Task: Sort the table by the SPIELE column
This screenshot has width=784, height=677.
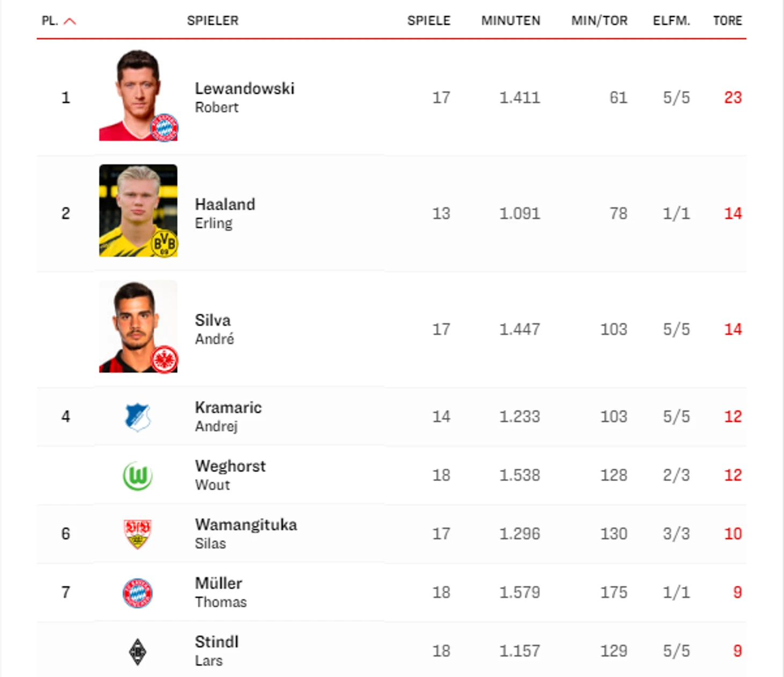Action: [429, 21]
